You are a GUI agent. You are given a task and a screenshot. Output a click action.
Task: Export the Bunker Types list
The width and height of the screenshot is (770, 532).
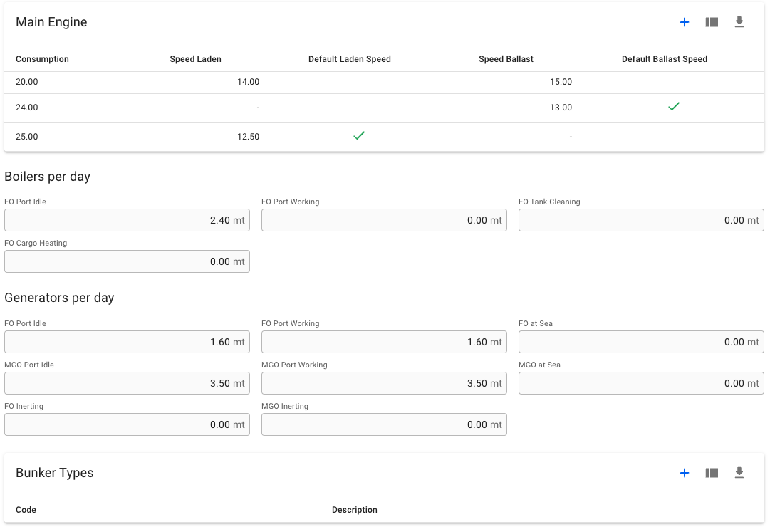(x=739, y=472)
